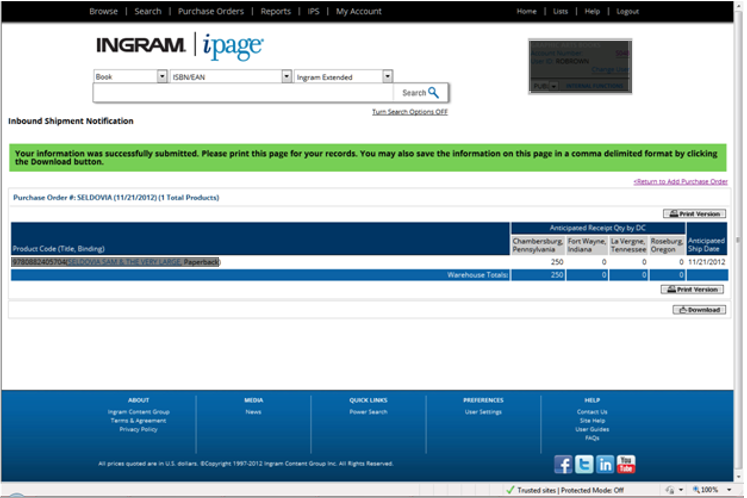This screenshot has height=498, width=747.
Task: Click the Search magnifier button
Action: (x=420, y=92)
